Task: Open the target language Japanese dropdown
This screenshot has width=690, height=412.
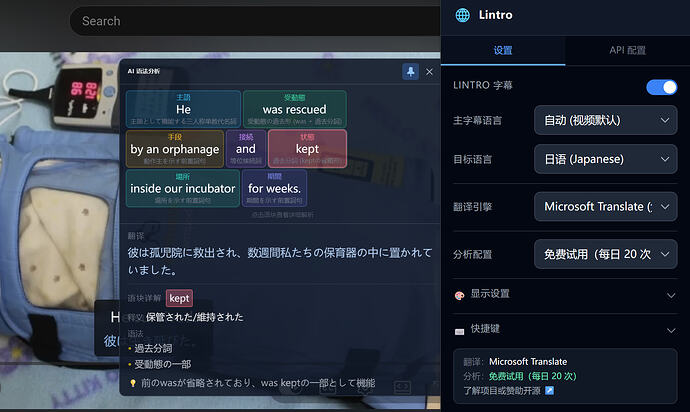Action: tap(606, 159)
